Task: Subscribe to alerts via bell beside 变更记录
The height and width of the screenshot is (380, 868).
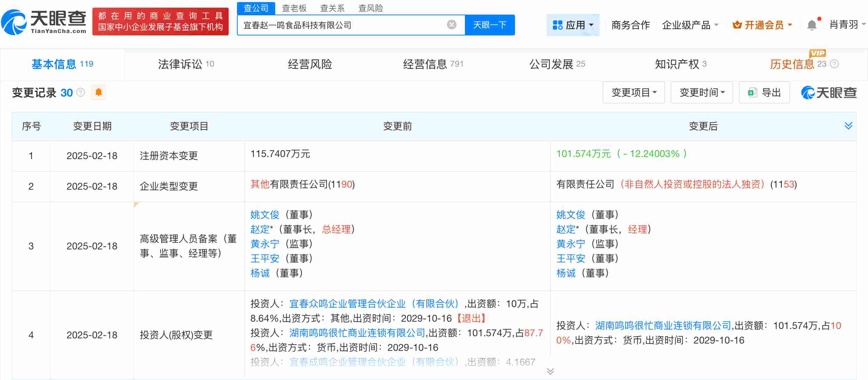Action: tap(98, 92)
